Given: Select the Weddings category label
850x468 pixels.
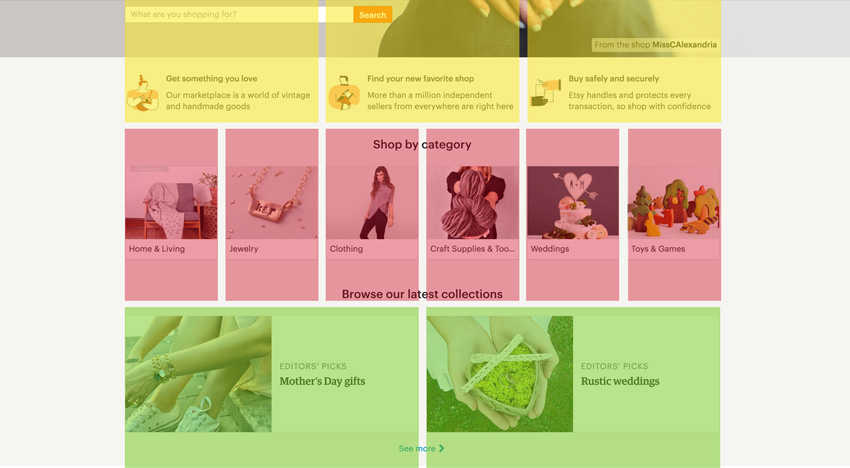Looking at the screenshot, I should (550, 249).
